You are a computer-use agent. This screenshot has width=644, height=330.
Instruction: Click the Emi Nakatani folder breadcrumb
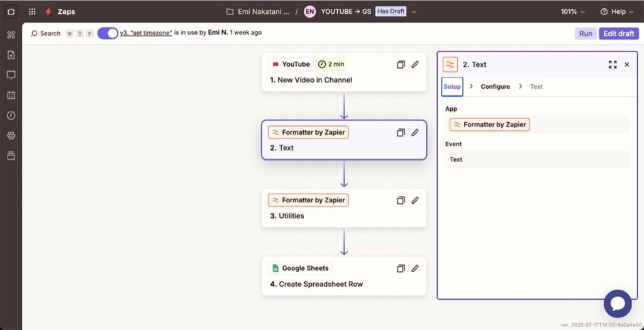tap(264, 11)
